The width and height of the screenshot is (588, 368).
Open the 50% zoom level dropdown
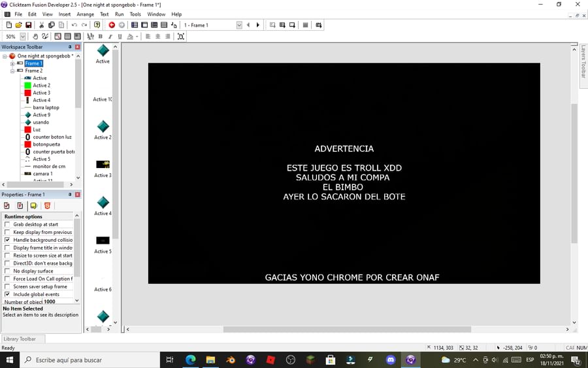[x=23, y=37]
